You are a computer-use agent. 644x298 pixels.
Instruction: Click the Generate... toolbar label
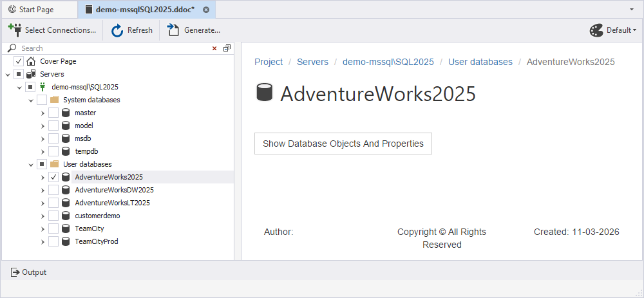pos(202,30)
